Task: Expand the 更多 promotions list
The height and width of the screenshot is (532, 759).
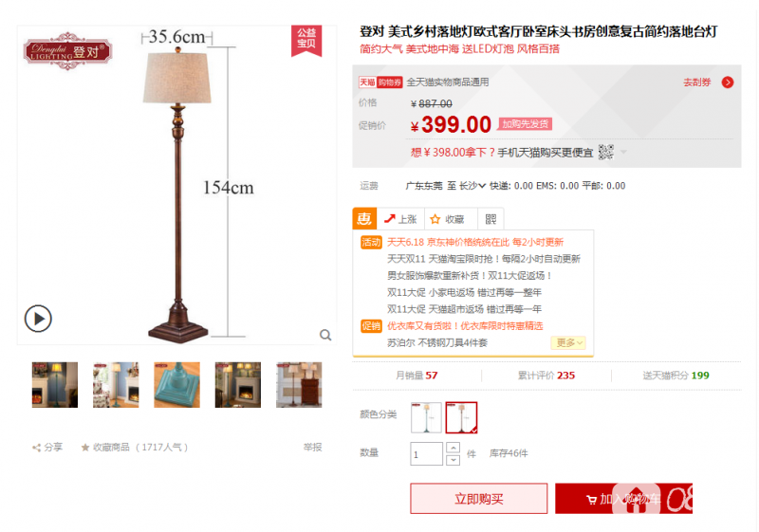Action: click(x=568, y=343)
